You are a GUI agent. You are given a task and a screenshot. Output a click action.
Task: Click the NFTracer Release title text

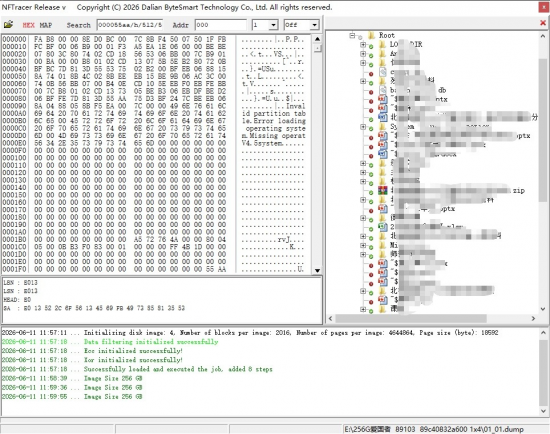[34, 7]
